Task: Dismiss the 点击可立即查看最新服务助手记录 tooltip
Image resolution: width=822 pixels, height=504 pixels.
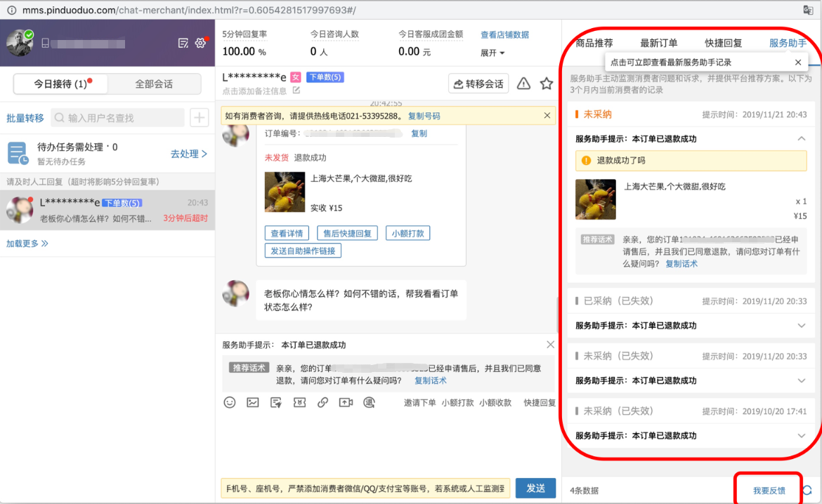Action: click(x=798, y=62)
